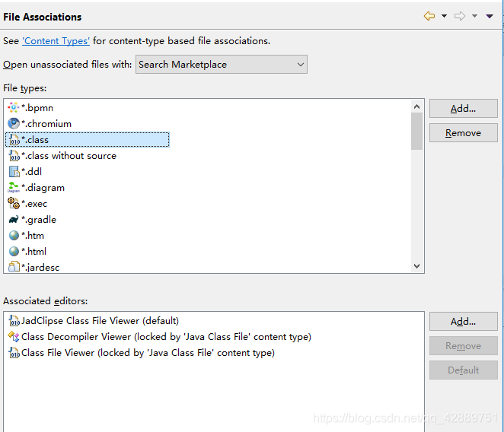Select Class File Viewer locked entry
Viewport: 504px width, 432px height.
[x=148, y=353]
